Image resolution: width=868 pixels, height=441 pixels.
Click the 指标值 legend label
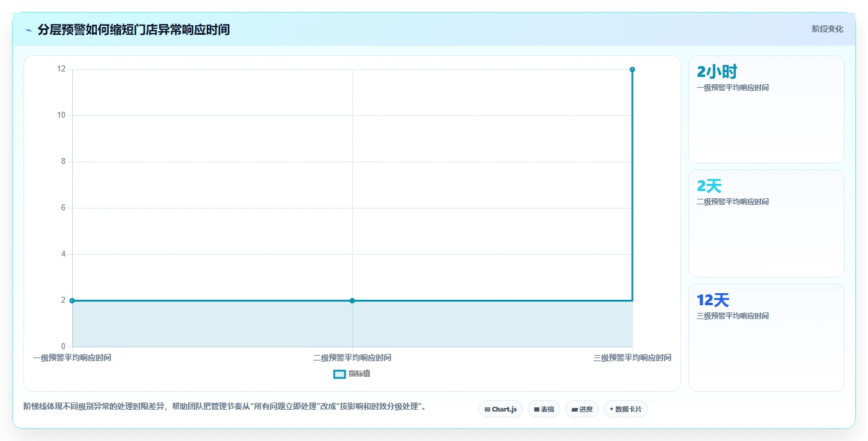click(x=359, y=374)
